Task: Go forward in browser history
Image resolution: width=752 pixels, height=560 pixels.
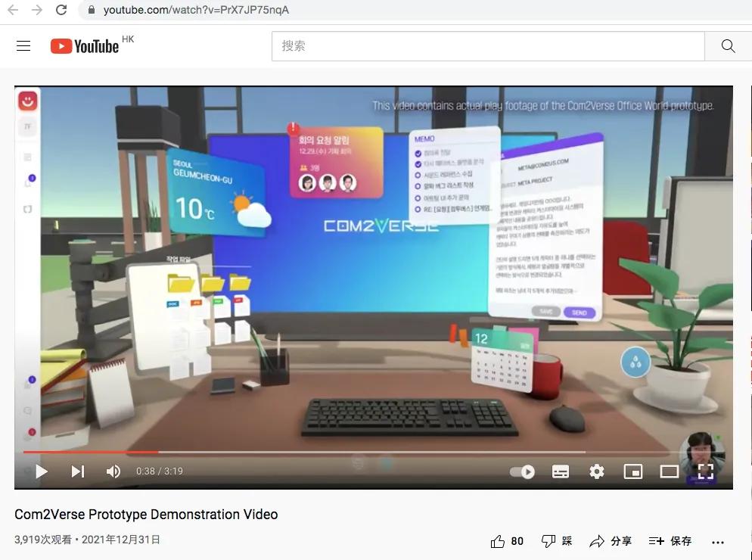Action: pos(37,10)
